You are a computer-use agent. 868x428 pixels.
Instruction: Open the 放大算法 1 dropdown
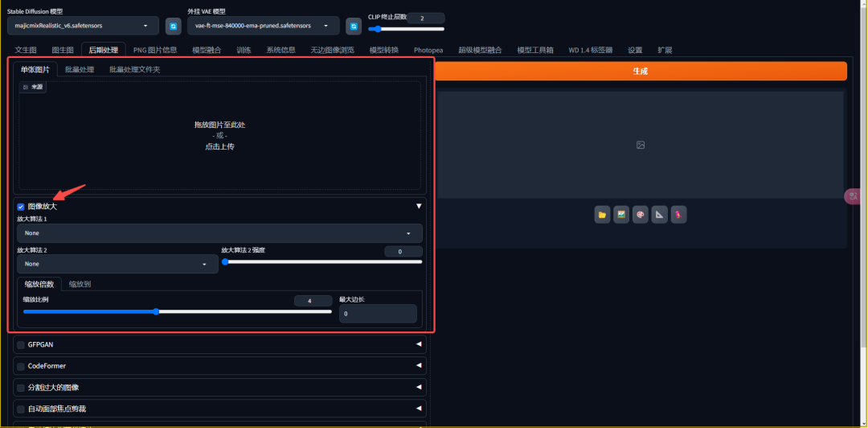[219, 233]
